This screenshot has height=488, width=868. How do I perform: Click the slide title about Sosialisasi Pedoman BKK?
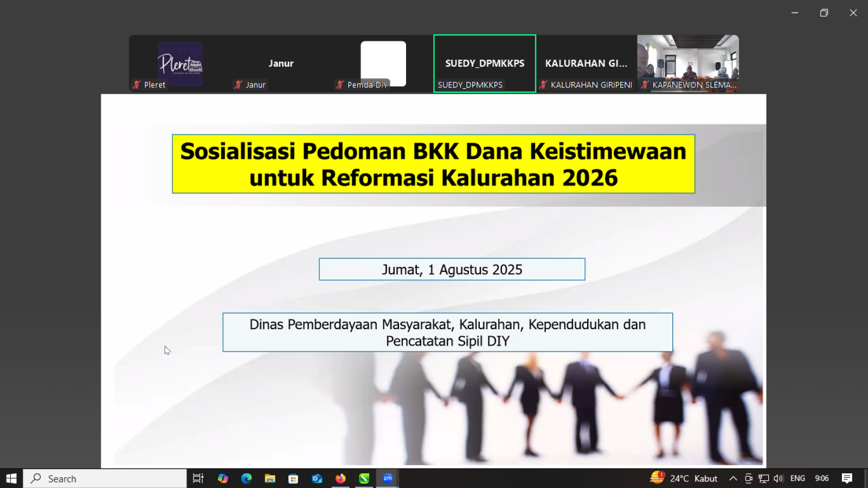tap(433, 164)
